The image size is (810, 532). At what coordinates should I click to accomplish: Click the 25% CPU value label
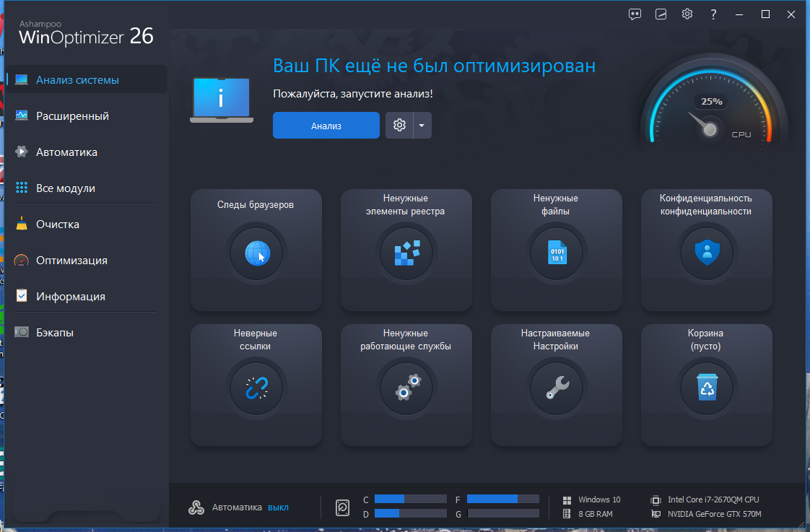pos(711,101)
